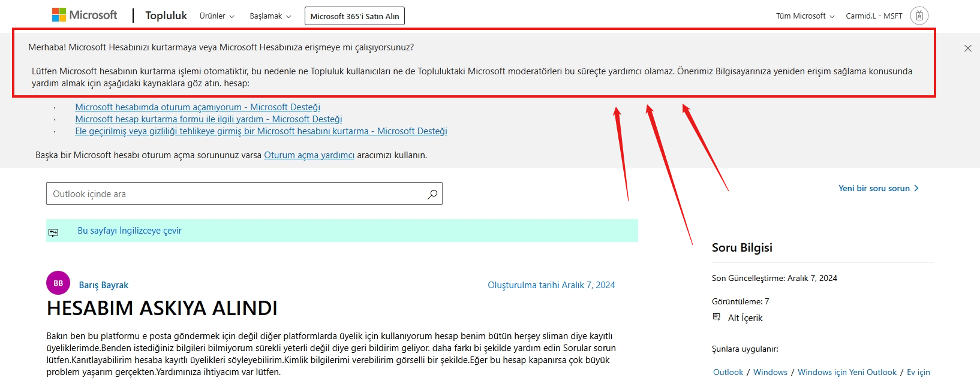Click Bu sayfayı İngilizceye çevir link

click(x=130, y=231)
